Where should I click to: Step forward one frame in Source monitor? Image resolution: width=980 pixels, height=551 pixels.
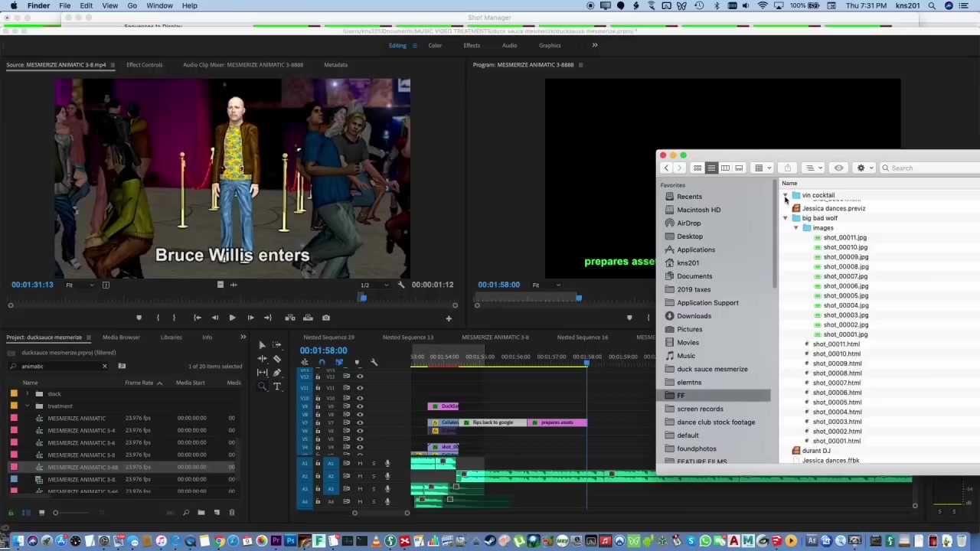250,318
